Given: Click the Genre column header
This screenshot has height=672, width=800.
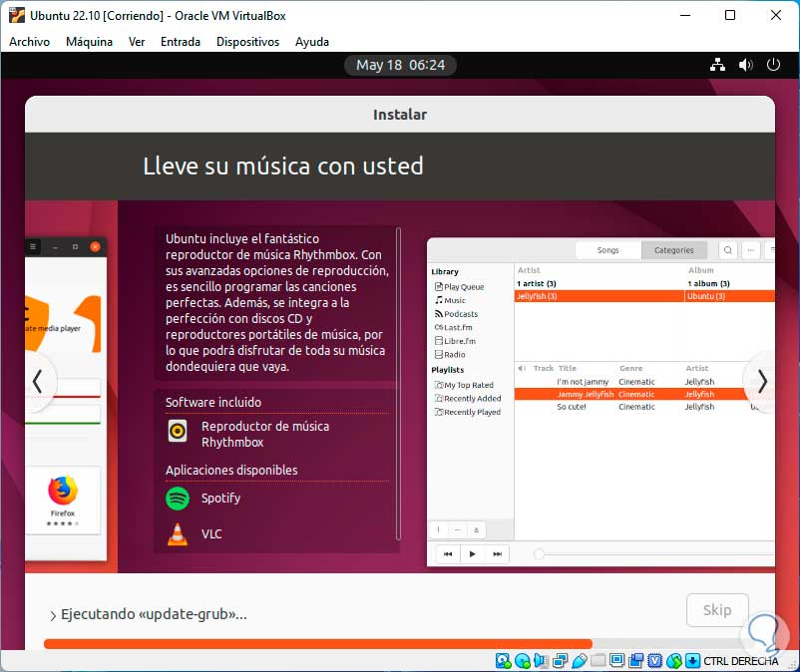Looking at the screenshot, I should coord(631,368).
